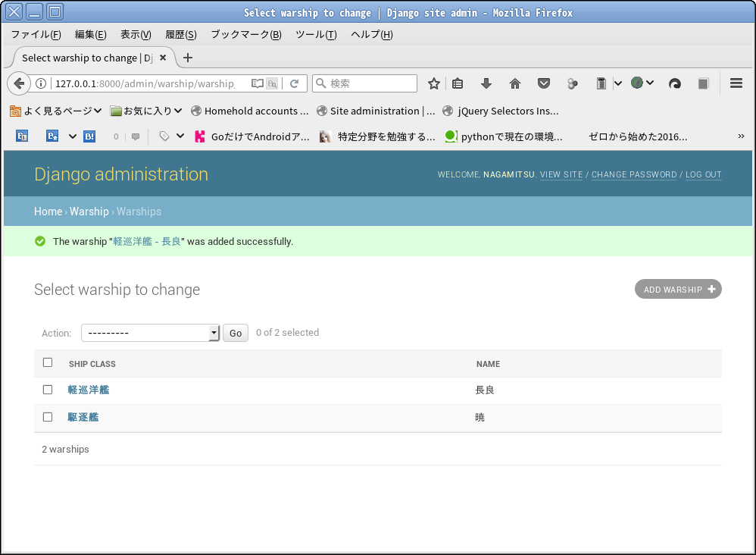Open the 履歴(S) menu
The image size is (756, 555).
click(181, 35)
